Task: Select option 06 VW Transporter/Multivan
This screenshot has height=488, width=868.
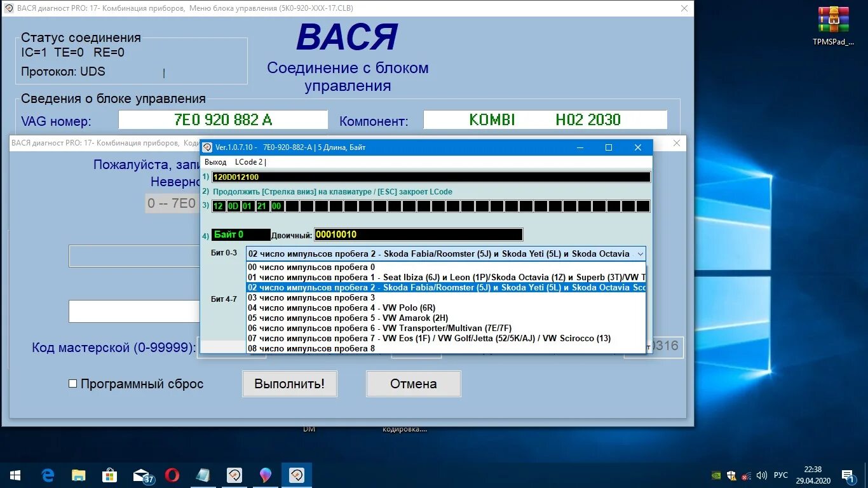Action: (x=446, y=329)
